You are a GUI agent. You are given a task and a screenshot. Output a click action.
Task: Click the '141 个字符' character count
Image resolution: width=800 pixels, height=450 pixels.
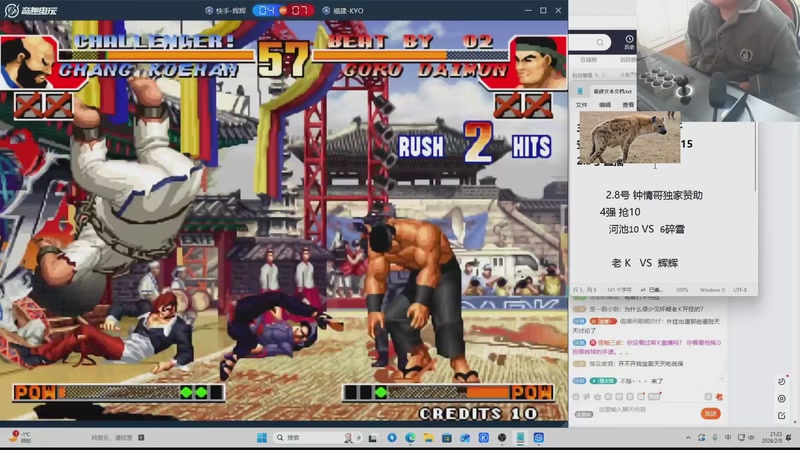click(617, 290)
